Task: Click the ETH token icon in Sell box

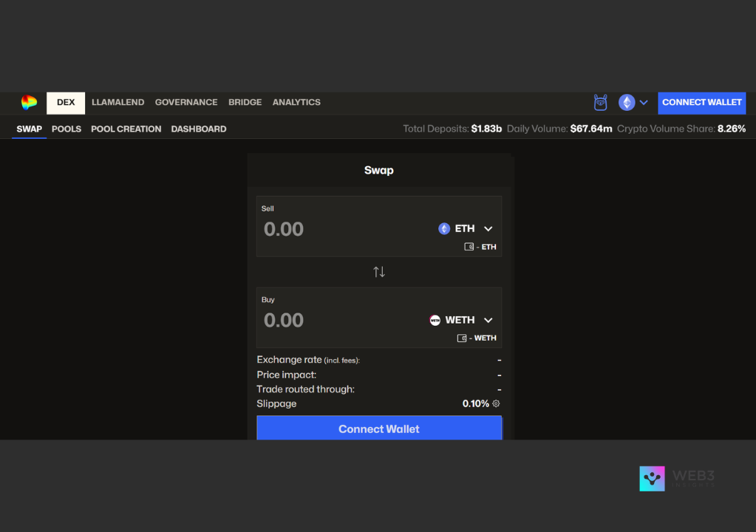Action: pos(444,229)
